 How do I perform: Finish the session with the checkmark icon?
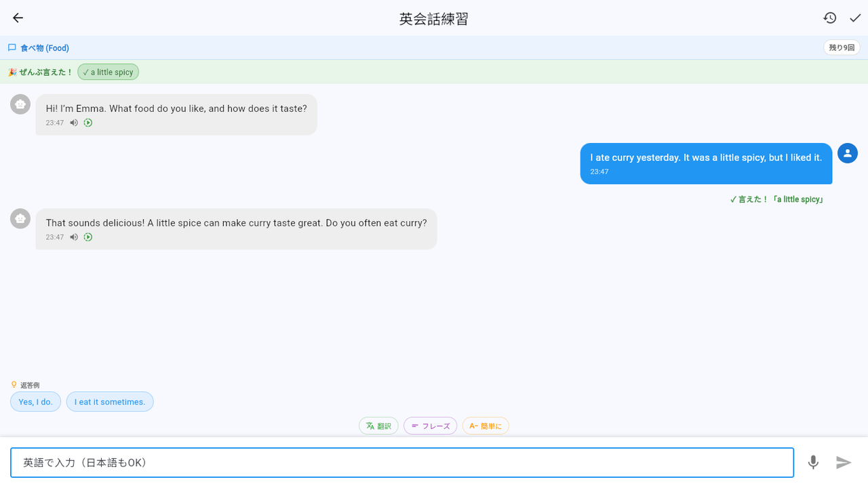[x=855, y=18]
